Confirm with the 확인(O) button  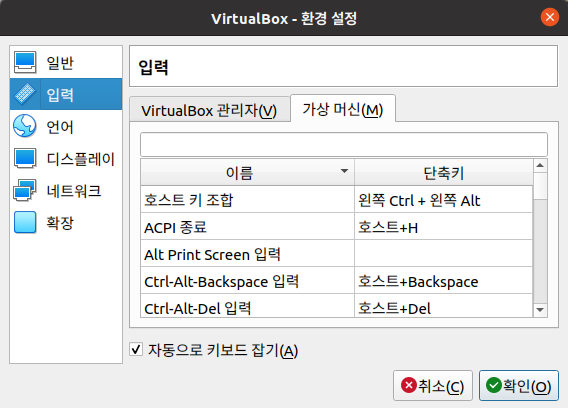click(x=519, y=386)
